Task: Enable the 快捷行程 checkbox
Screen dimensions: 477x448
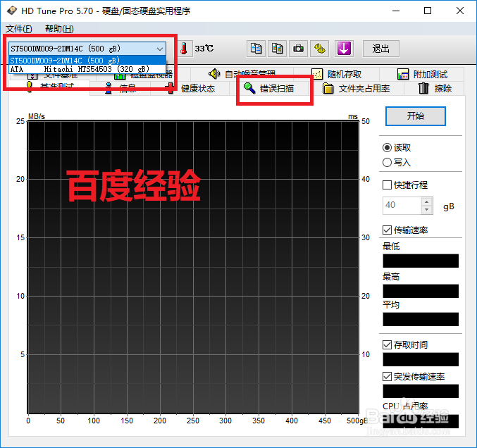Action: (387, 185)
